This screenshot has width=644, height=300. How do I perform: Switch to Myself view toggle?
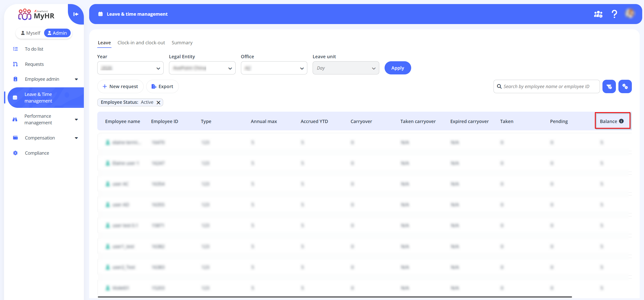31,33
